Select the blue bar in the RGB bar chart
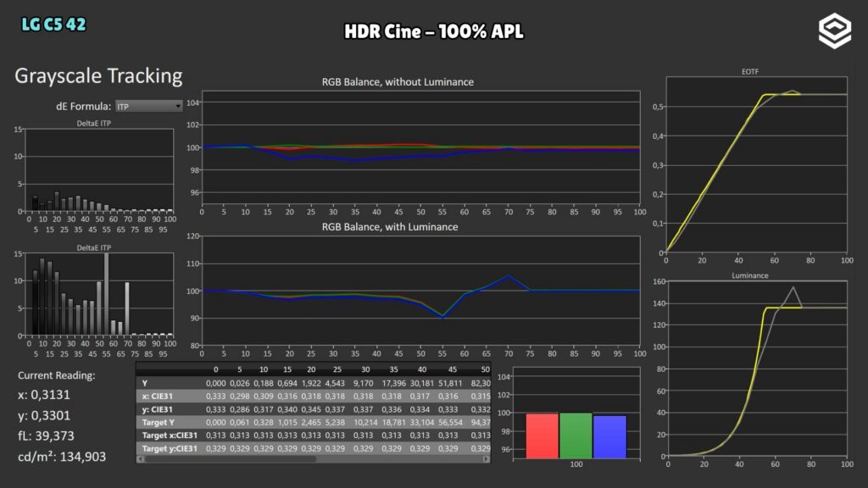Viewport: 868px width, 488px height. tap(609, 437)
